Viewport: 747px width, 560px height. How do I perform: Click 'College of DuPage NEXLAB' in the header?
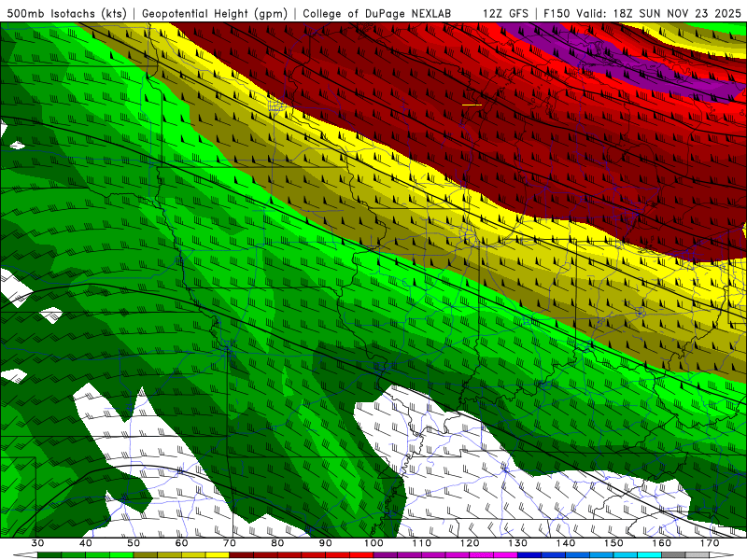[376, 14]
